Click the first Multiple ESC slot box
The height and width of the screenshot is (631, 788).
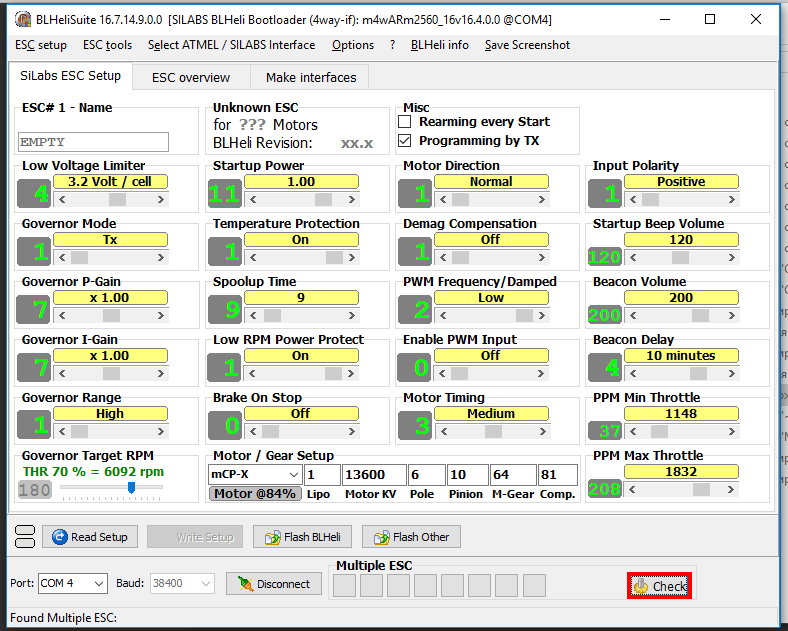point(344,585)
